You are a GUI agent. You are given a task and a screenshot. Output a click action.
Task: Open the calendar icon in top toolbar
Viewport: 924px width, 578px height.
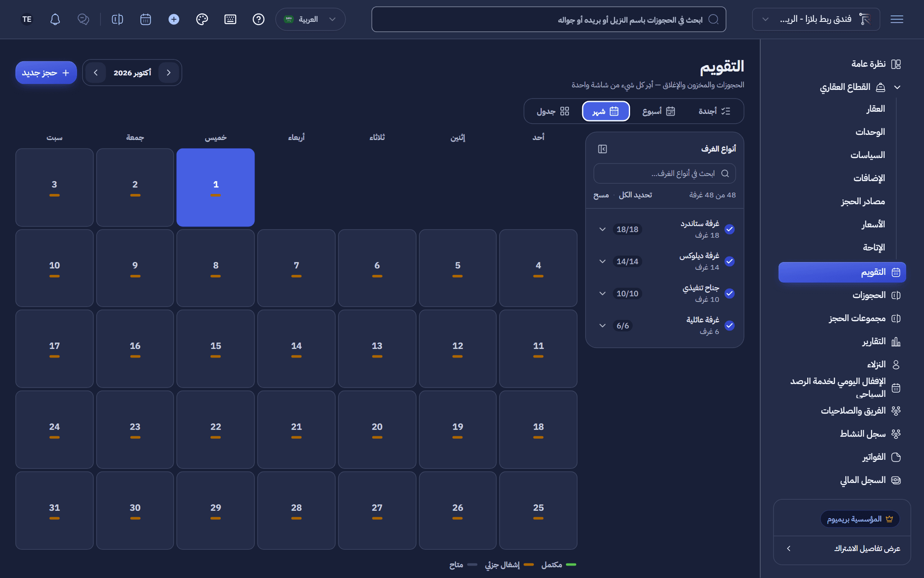tap(145, 19)
